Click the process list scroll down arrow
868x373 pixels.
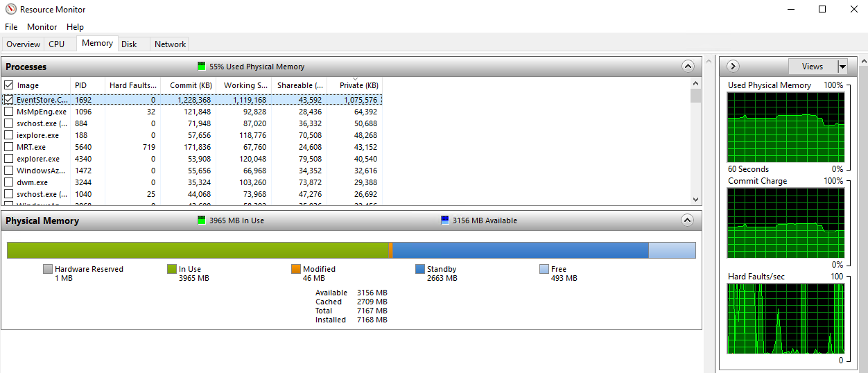(x=696, y=200)
